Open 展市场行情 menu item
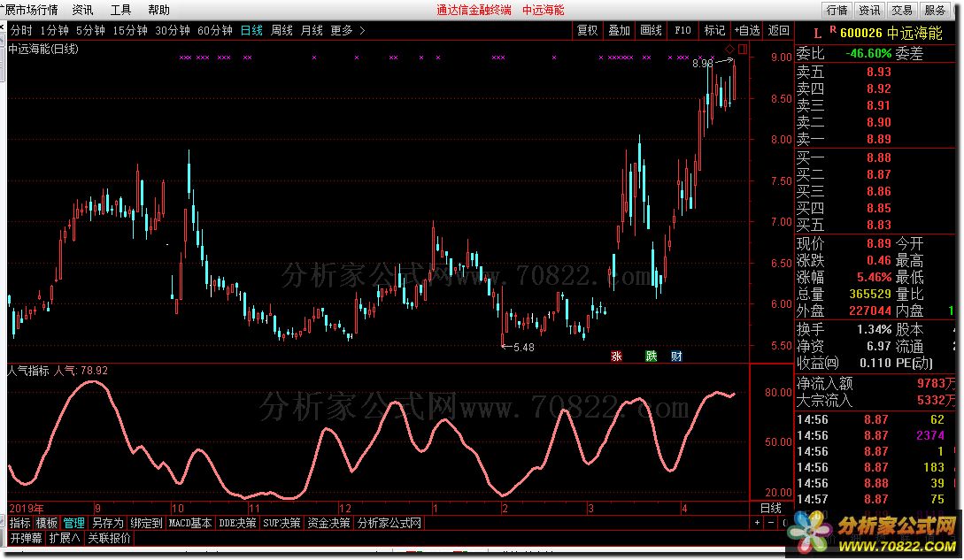 click(29, 10)
